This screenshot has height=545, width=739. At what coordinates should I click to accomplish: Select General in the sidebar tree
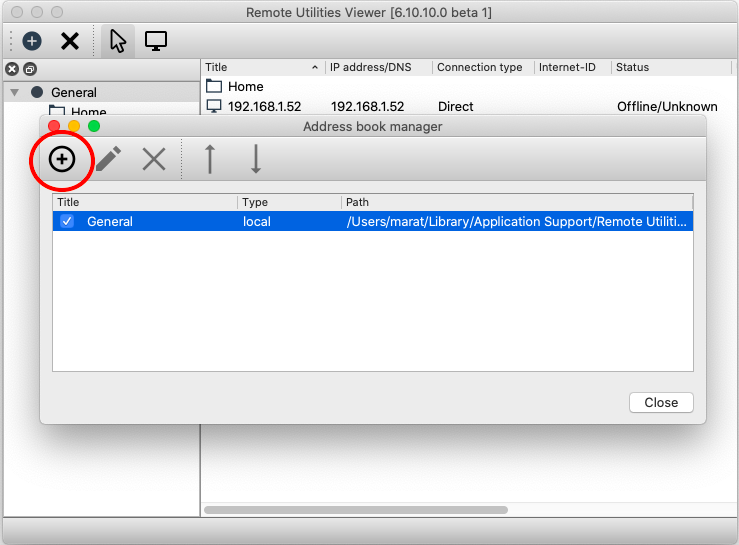(74, 92)
